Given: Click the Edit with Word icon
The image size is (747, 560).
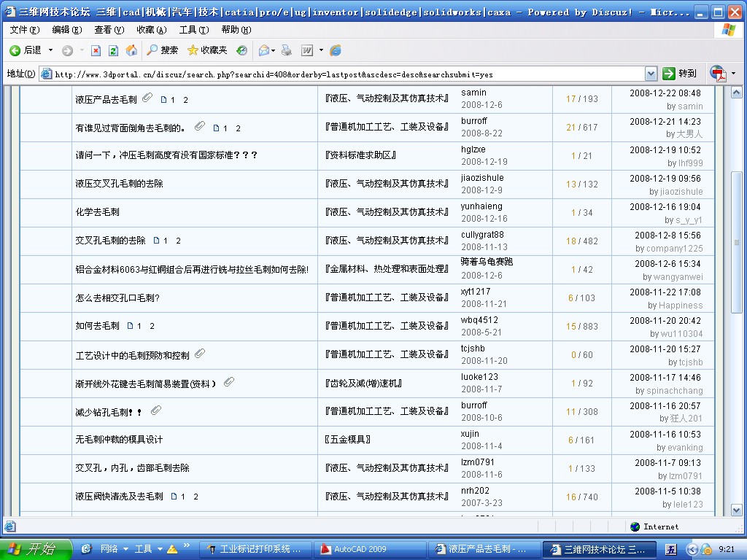Looking at the screenshot, I should click(307, 50).
